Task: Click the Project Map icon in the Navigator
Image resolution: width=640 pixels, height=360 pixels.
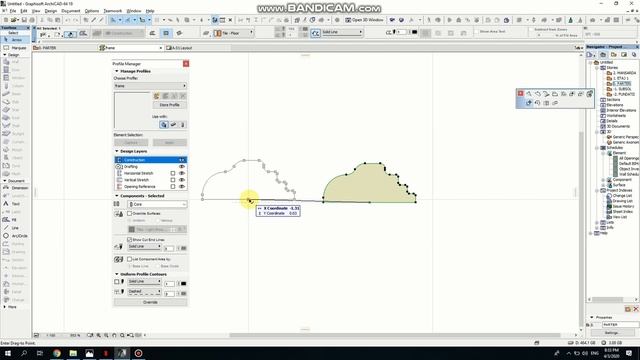Action: click(603, 54)
